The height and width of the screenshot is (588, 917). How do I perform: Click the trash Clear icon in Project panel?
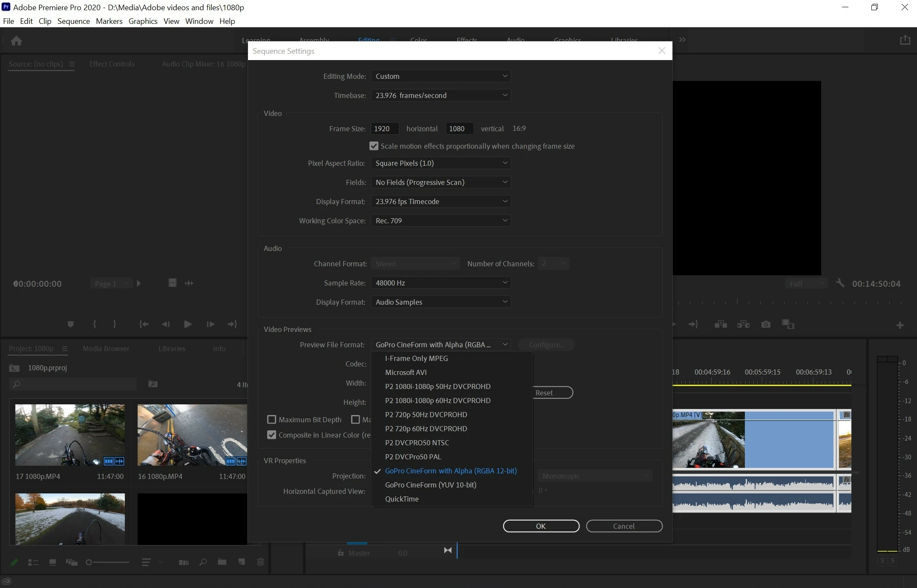pyautogui.click(x=260, y=562)
